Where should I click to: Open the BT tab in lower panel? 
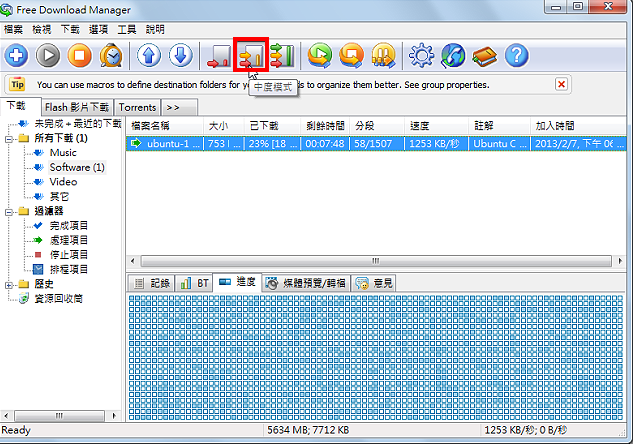(x=194, y=283)
